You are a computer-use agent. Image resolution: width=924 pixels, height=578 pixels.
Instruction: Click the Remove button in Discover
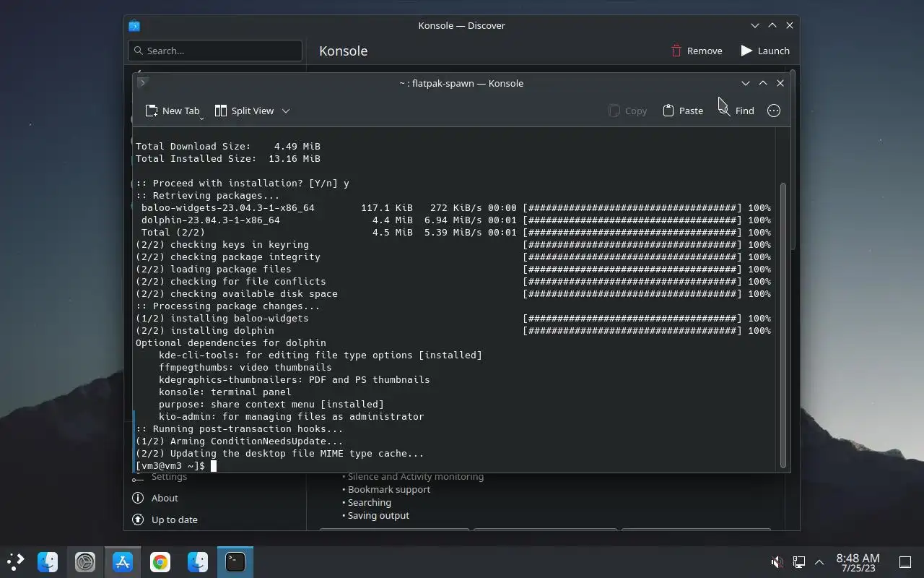click(x=697, y=51)
